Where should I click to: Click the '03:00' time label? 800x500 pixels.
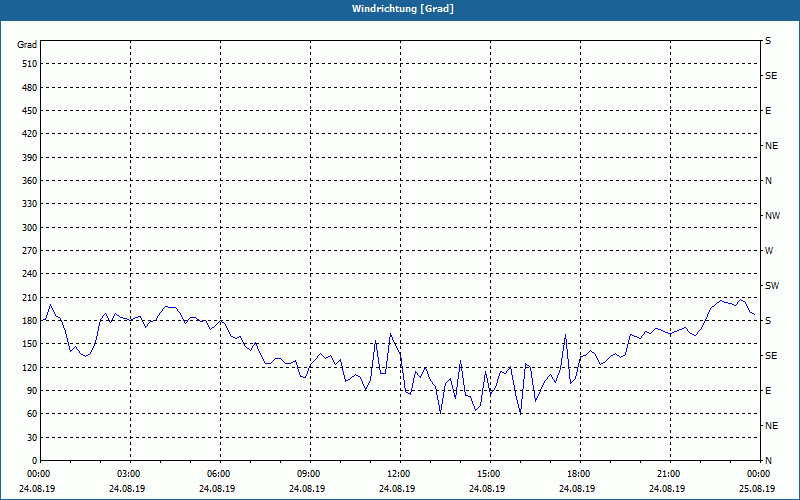pos(131,474)
